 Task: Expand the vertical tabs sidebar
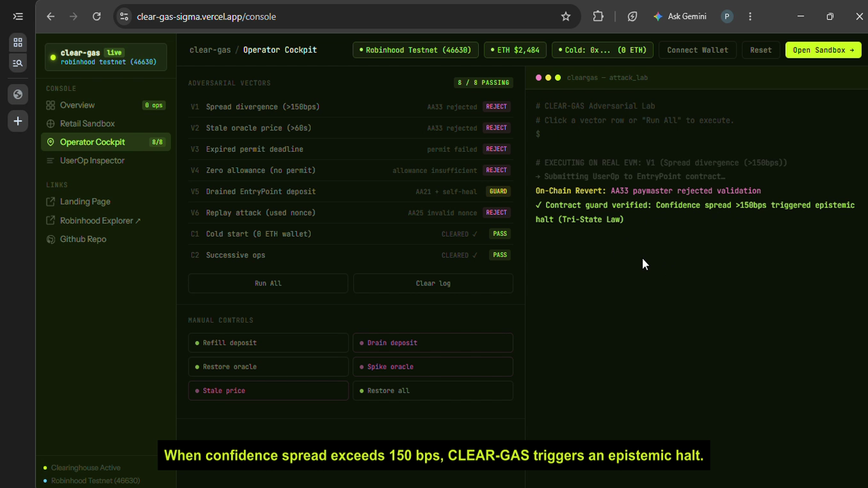coord(18,16)
